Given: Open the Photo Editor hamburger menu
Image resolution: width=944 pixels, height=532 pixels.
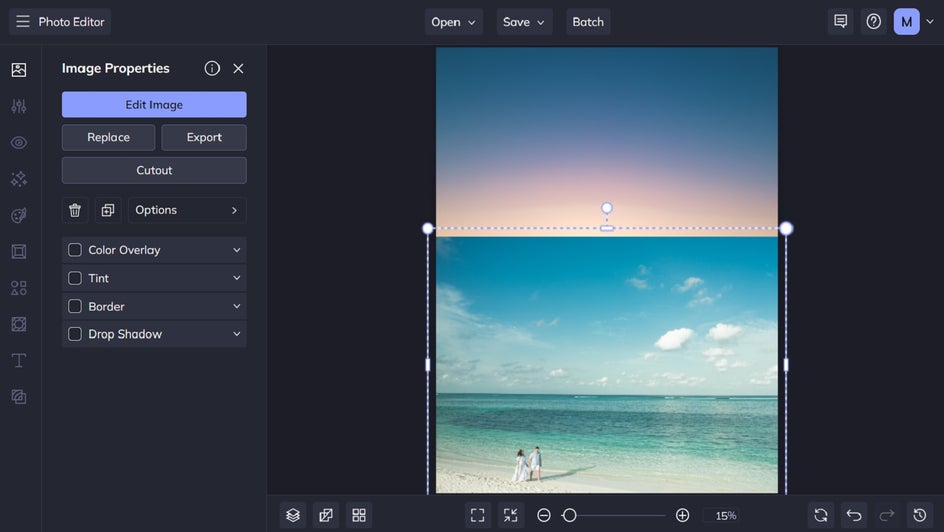Looking at the screenshot, I should pyautogui.click(x=22, y=22).
